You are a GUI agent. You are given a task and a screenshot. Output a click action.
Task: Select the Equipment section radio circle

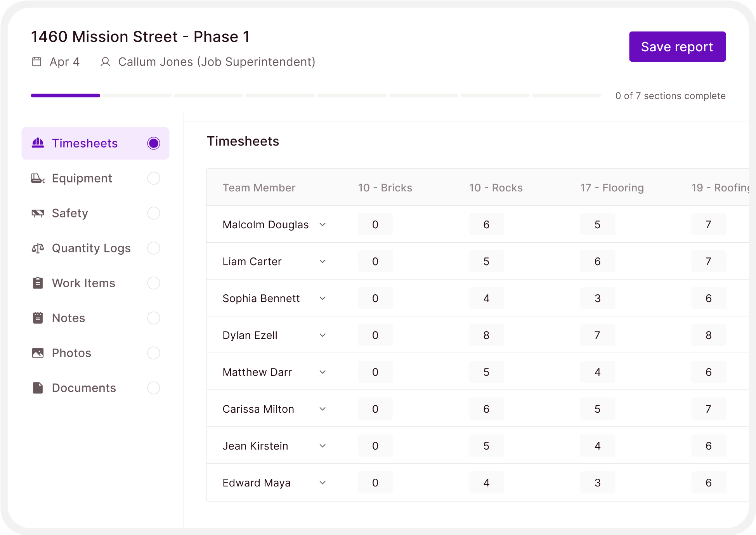click(154, 178)
